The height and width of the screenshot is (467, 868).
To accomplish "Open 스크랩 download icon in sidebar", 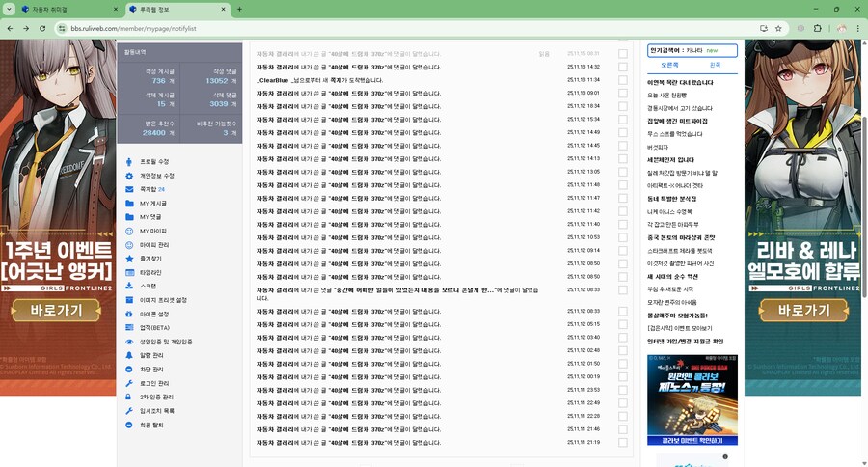I will click(x=130, y=287).
